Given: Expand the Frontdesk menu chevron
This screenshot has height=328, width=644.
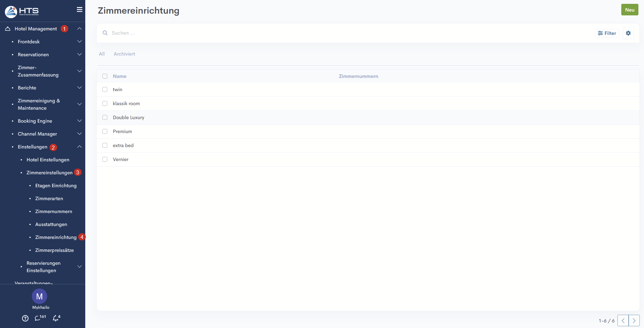Looking at the screenshot, I should [79, 42].
